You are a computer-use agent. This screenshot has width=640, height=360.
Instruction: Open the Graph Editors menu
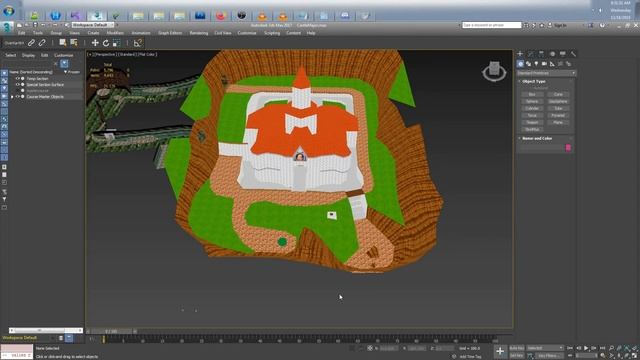pos(170,33)
